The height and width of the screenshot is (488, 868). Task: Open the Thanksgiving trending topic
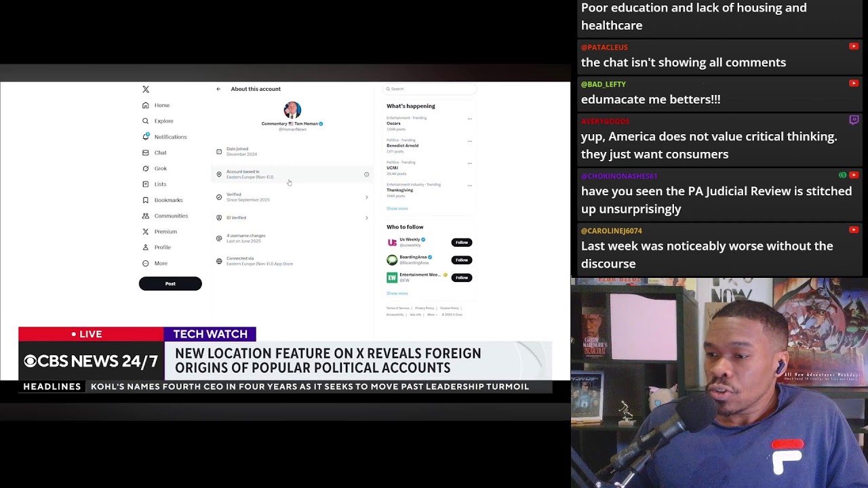(400, 190)
